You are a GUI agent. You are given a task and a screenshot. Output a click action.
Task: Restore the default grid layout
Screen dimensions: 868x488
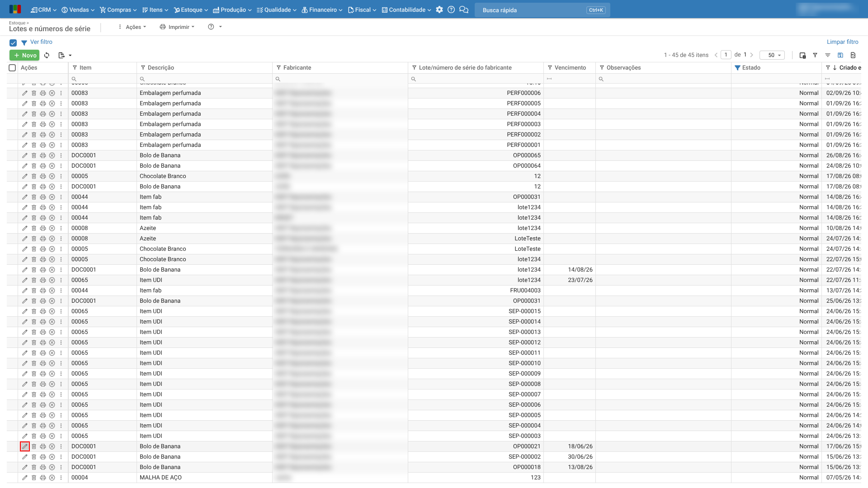853,55
